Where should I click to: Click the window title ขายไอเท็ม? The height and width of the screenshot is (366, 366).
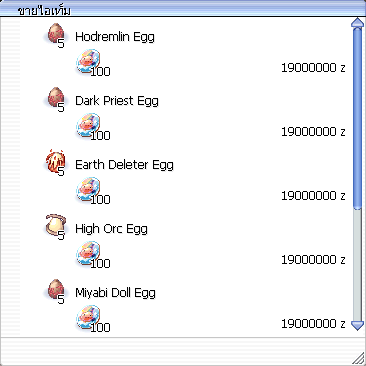44,11
